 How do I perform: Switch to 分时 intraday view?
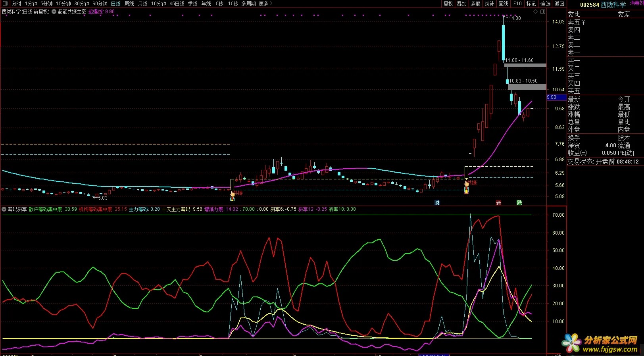point(17,4)
